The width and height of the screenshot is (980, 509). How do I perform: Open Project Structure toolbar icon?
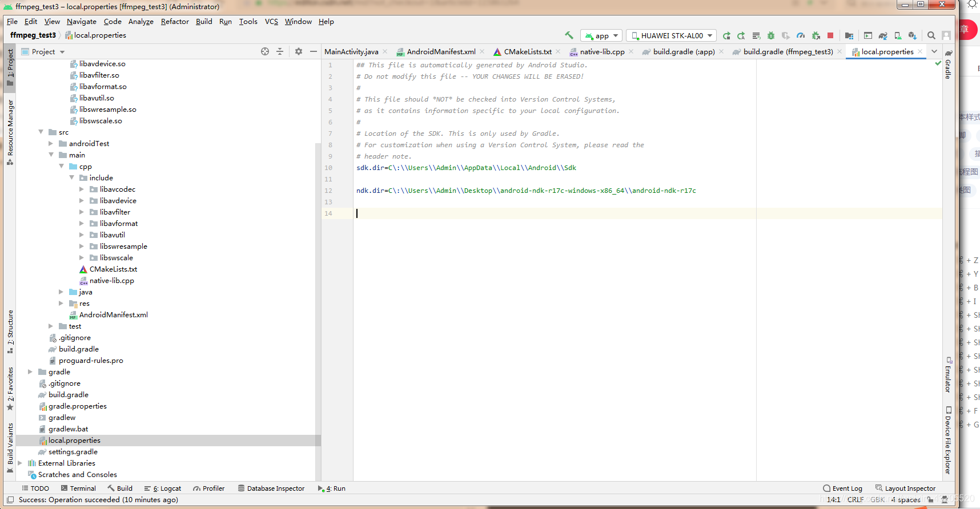849,35
